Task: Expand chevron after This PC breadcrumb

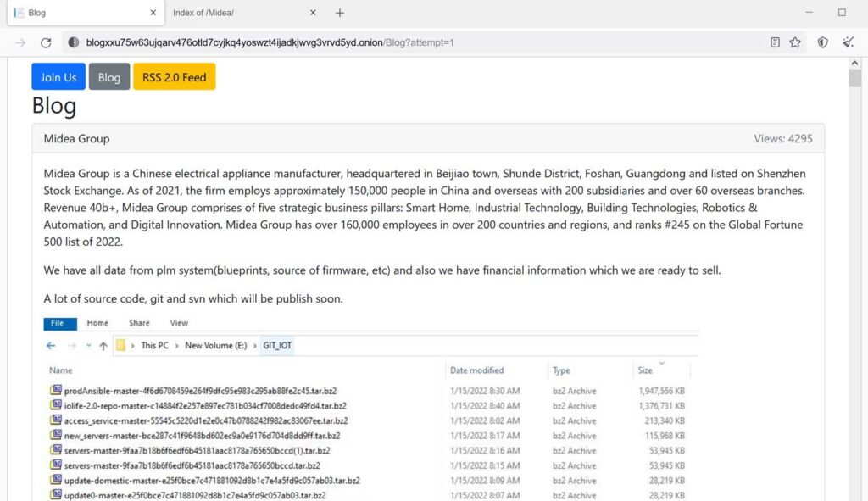Action: 176,346
